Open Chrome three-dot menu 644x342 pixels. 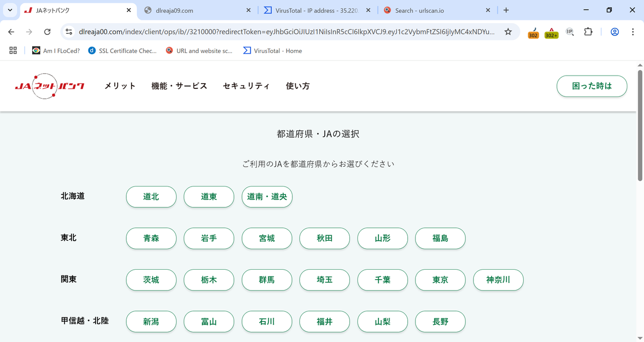tap(632, 32)
